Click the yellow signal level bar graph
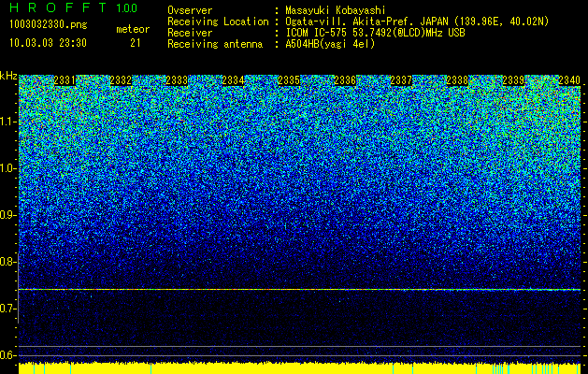This screenshot has height=374, width=588. tap(300, 368)
